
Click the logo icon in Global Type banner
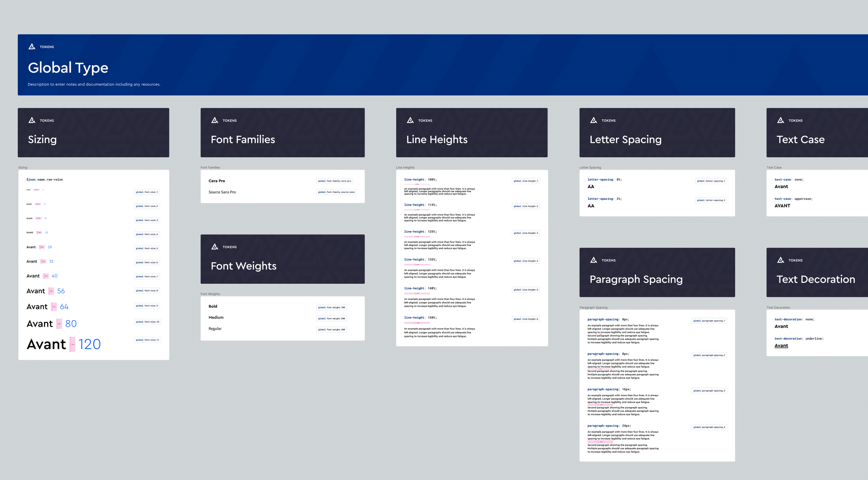pyautogui.click(x=32, y=47)
